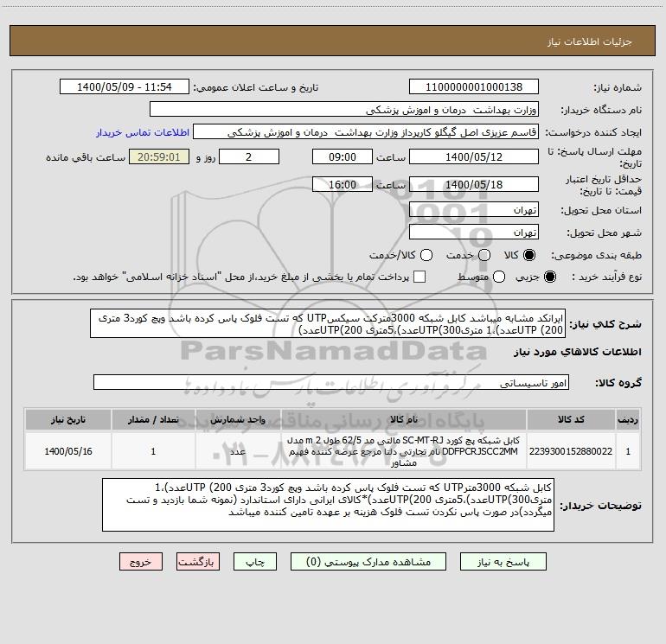Click the response deadline time 09:00

[343, 156]
